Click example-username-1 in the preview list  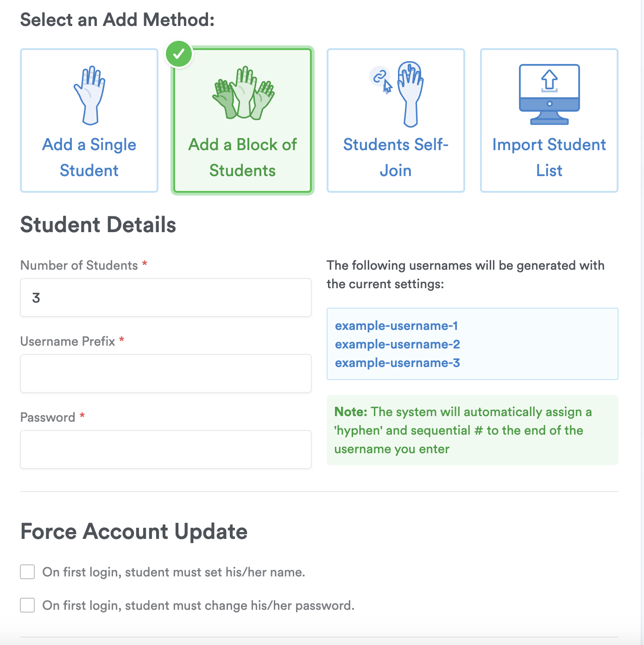coord(396,326)
